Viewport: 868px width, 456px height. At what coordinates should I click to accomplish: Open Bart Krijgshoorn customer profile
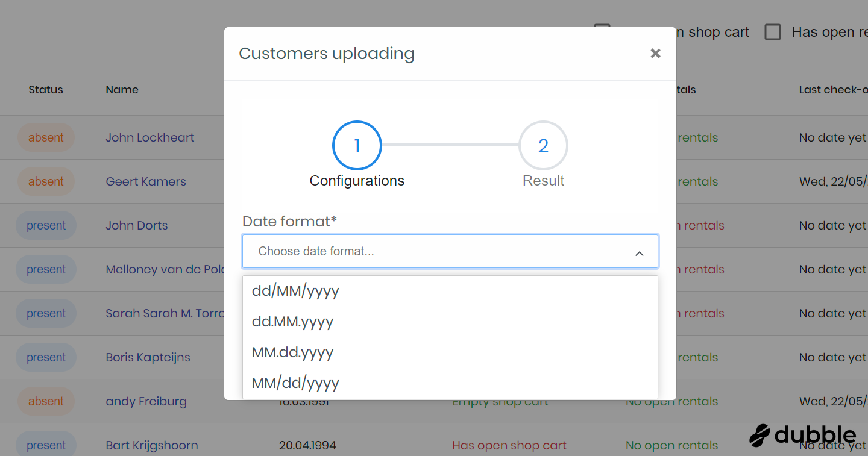[x=151, y=445]
